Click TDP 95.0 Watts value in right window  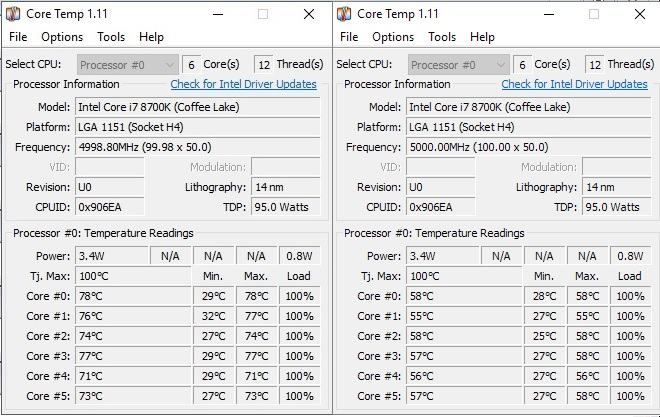coord(617,207)
